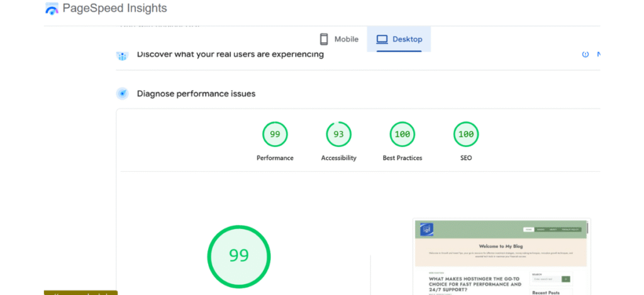Click the 100 Best Practices score gauge
Viewport: 644px width, 295px height.
coord(402,135)
